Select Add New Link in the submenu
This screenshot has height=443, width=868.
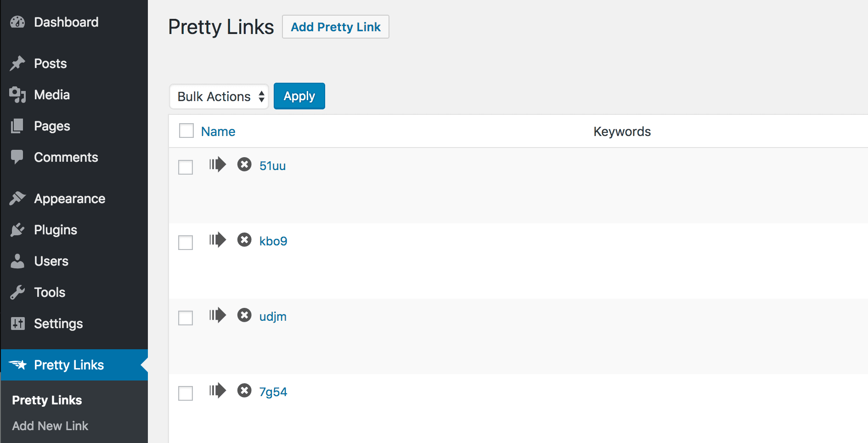pos(50,425)
